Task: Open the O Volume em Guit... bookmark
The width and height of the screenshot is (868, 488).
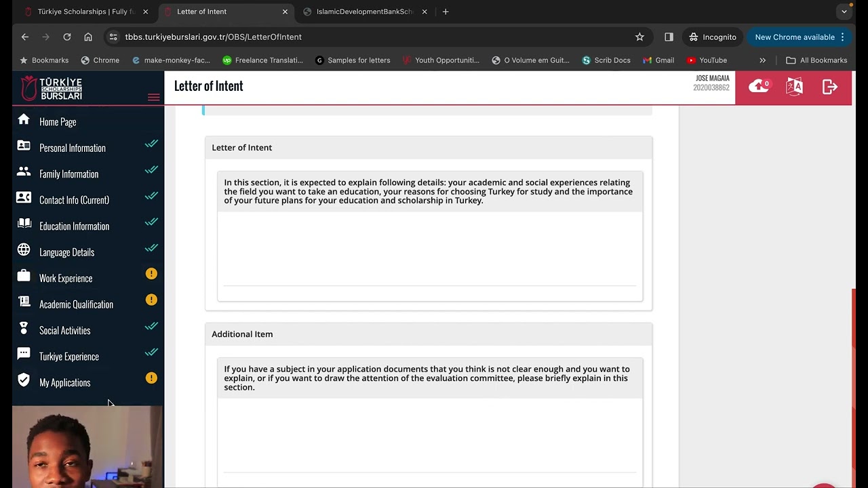Action: [530, 60]
